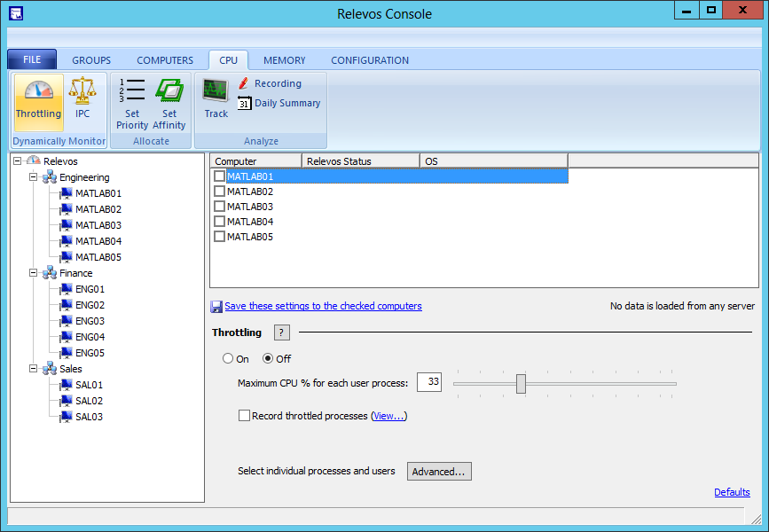Viewport: 769px width, 532px height.
Task: Open the Track monitor tool
Action: 216,90
